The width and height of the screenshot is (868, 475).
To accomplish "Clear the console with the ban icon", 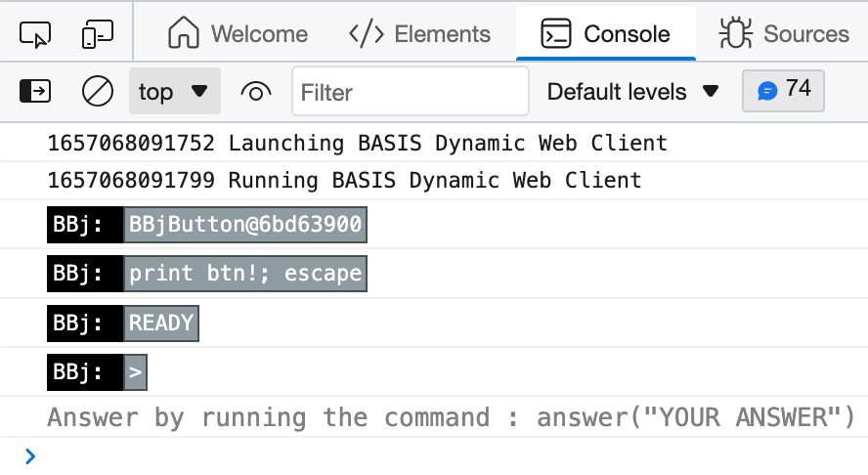I will point(97,92).
